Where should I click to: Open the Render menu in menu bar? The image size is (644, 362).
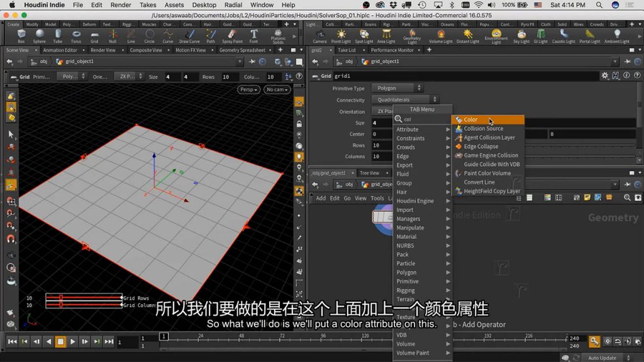(120, 5)
